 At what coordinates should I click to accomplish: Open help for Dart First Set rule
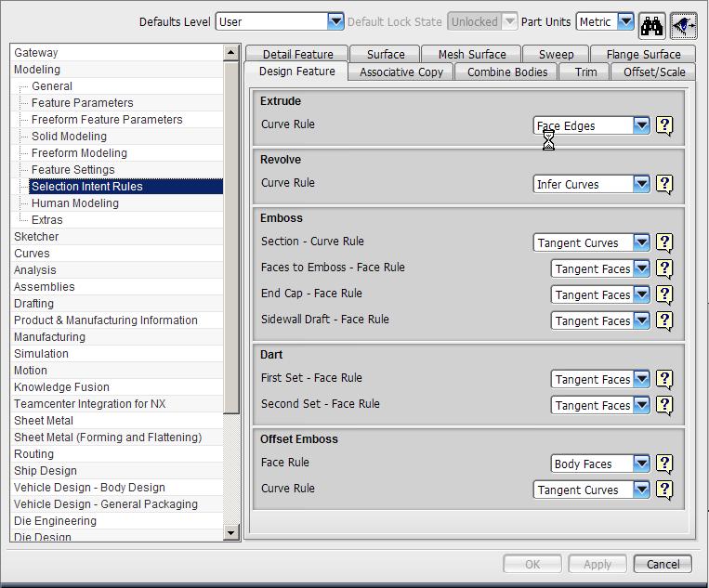point(664,379)
